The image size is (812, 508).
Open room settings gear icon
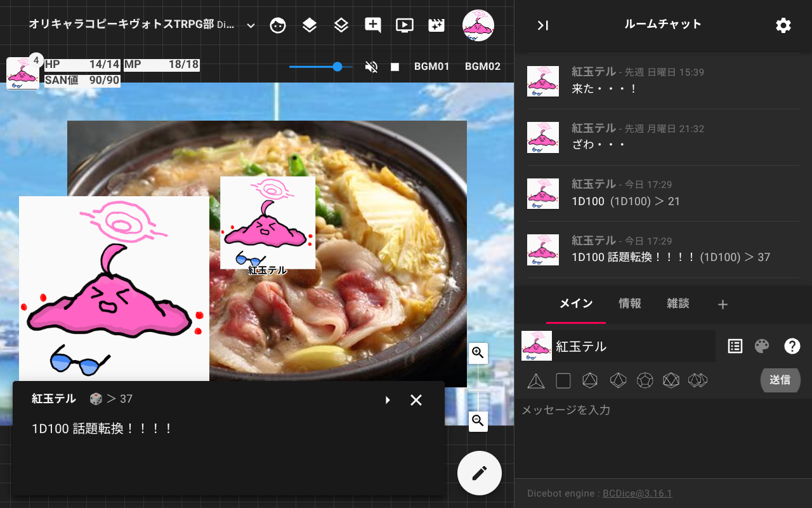pos(783,25)
